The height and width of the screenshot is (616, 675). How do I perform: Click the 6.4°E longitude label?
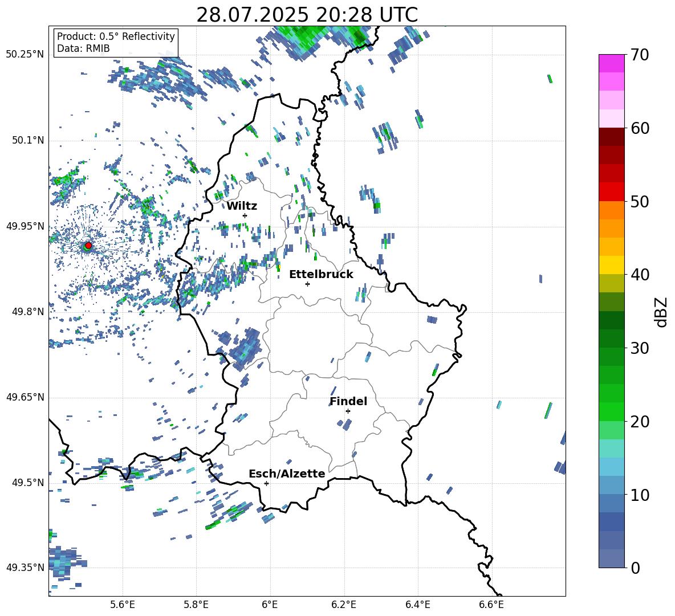[417, 605]
